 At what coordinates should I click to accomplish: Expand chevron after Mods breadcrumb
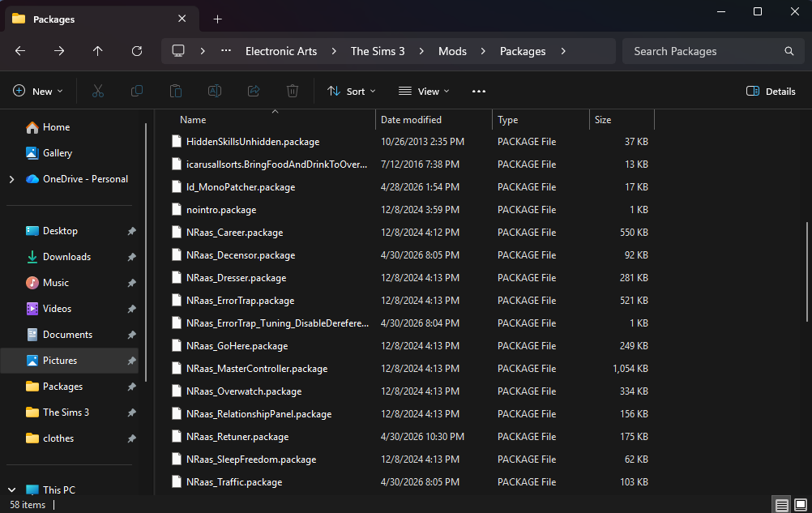[x=483, y=51]
